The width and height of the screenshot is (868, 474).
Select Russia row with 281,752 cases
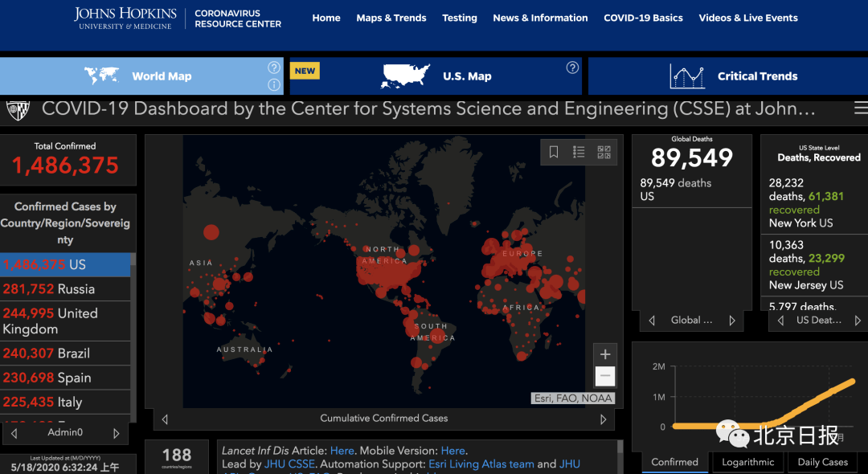point(65,289)
